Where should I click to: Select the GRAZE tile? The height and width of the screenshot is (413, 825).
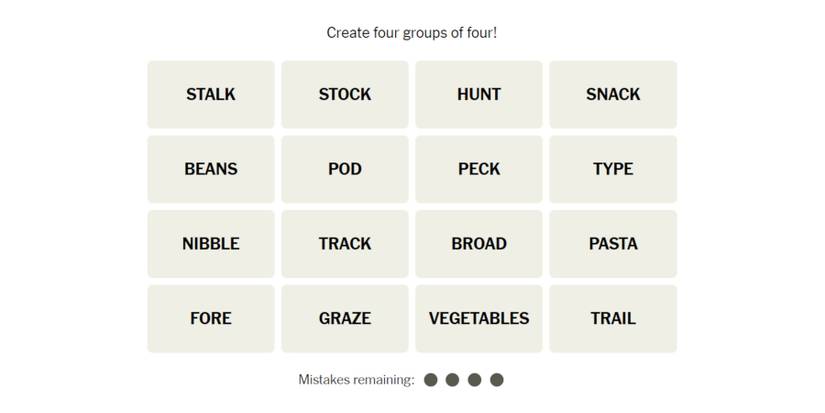(345, 319)
